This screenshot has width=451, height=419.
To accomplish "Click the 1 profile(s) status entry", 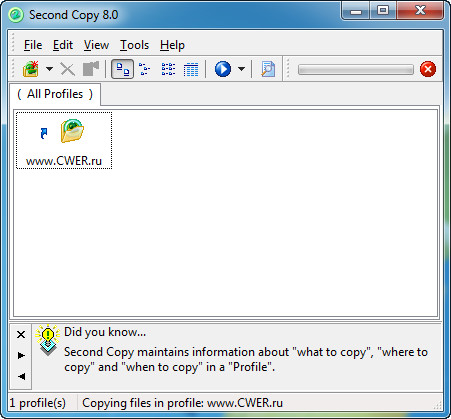I will [x=37, y=403].
